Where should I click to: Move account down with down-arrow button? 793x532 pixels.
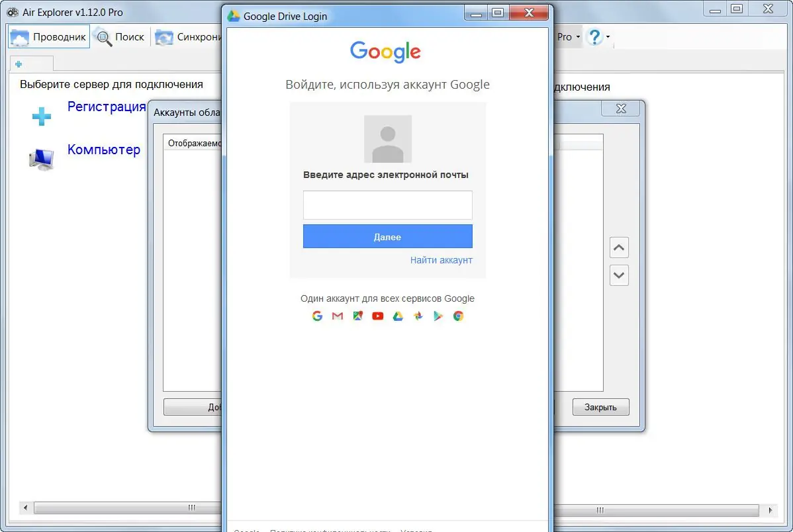[619, 276]
